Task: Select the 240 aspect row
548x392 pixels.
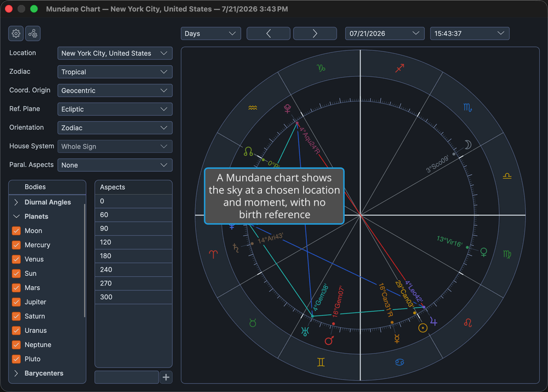Action: pos(134,270)
